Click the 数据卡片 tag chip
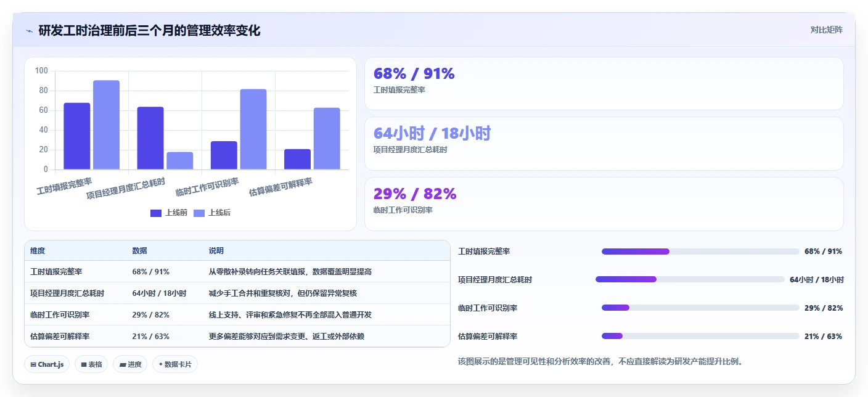Viewport: 868px width, 397px height. click(x=175, y=364)
